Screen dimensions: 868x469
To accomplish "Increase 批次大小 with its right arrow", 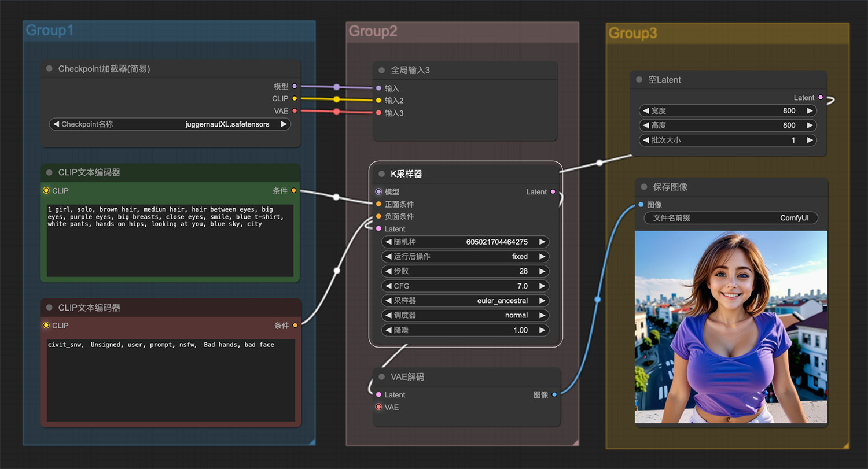I will (810, 140).
